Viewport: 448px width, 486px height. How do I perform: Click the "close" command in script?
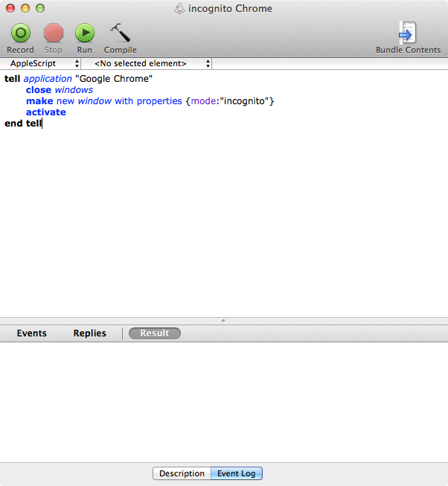pos(39,90)
